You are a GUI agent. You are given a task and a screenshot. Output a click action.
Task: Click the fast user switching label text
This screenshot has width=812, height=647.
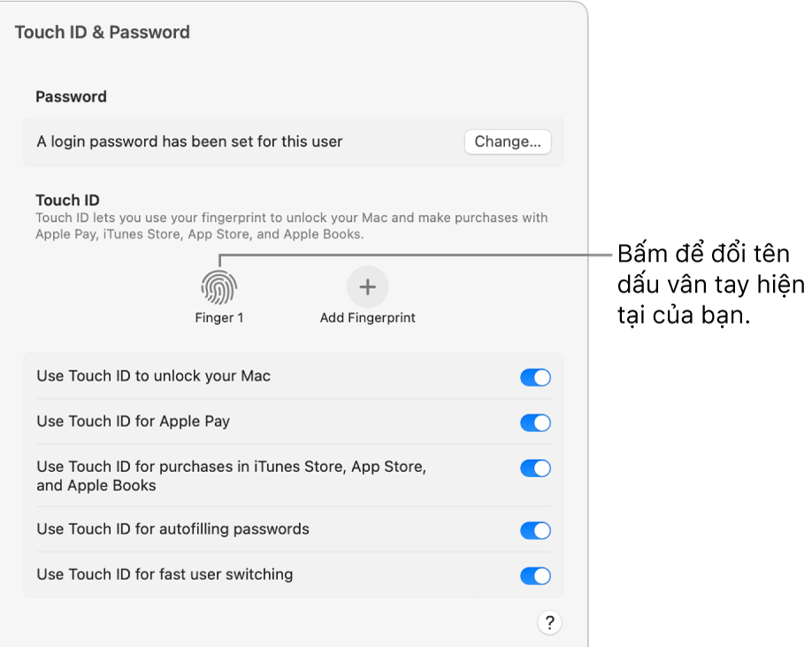tap(165, 575)
